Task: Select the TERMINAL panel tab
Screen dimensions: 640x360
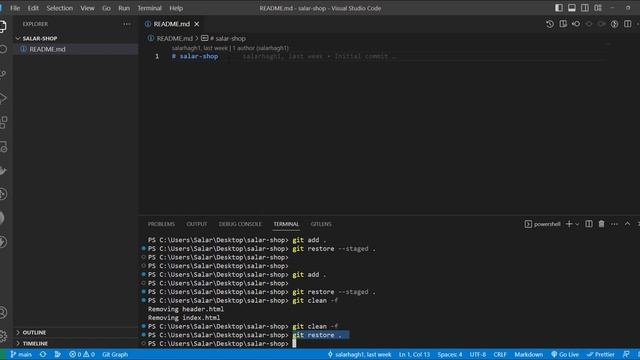Action: tap(286, 224)
